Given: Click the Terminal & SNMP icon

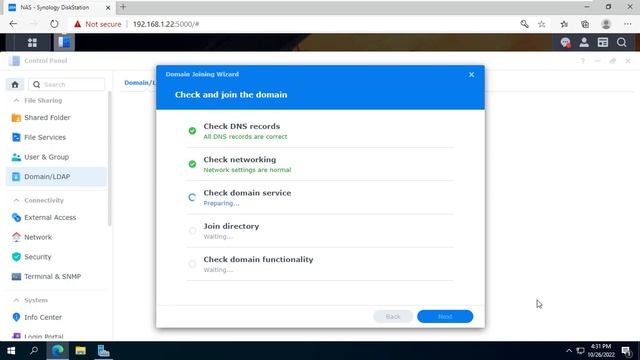Looking at the screenshot, I should [16, 276].
